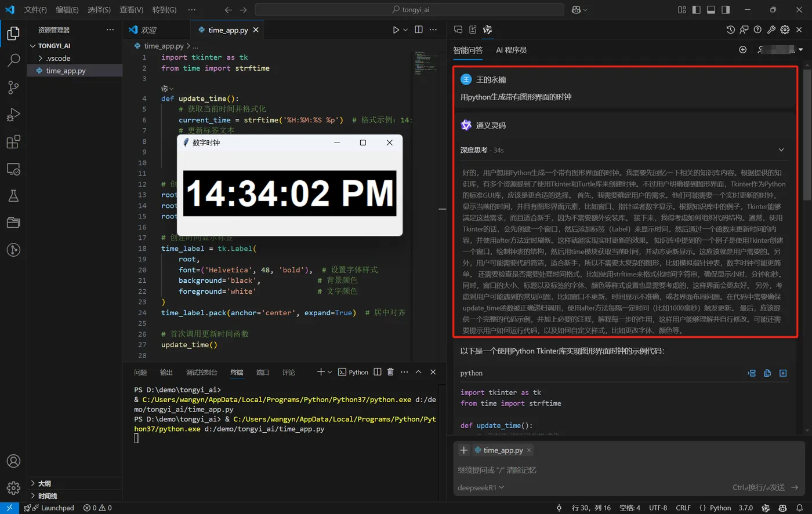The image size is (812, 514).
Task: Open the new terminal launch profile dropdown
Action: [330, 372]
